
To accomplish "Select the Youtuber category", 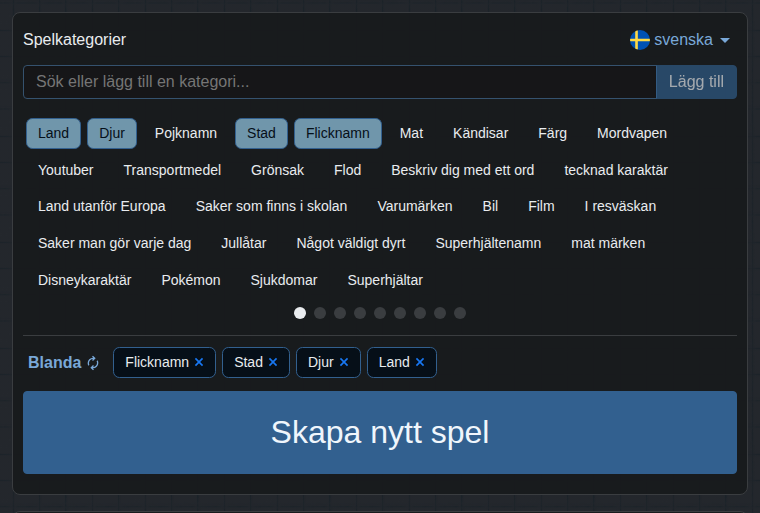I will 65,170.
